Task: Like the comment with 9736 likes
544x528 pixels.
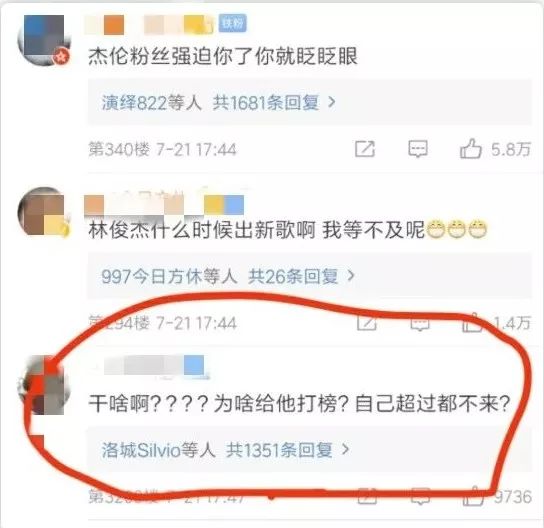Action: [x=474, y=496]
